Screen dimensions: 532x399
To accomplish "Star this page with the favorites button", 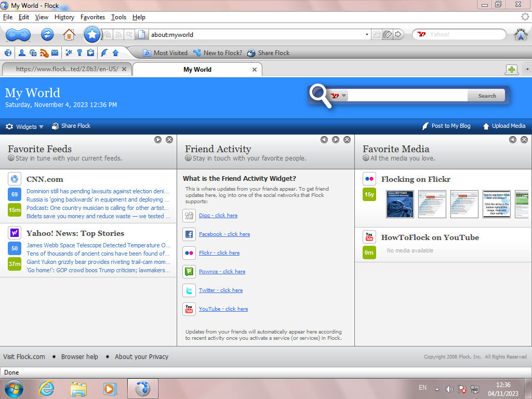I will click(92, 35).
